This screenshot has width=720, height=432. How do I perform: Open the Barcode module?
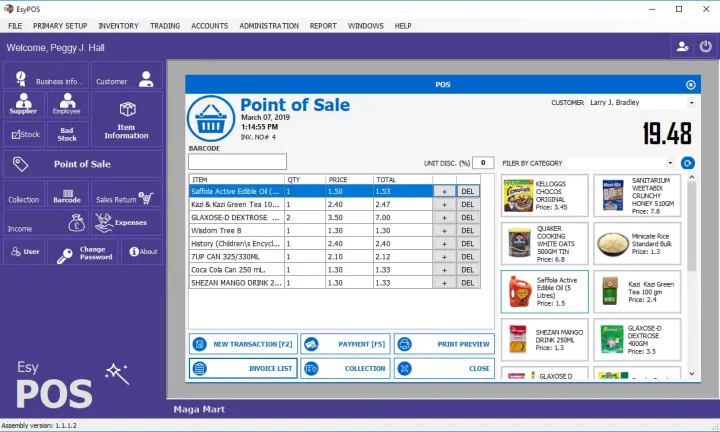(x=68, y=194)
